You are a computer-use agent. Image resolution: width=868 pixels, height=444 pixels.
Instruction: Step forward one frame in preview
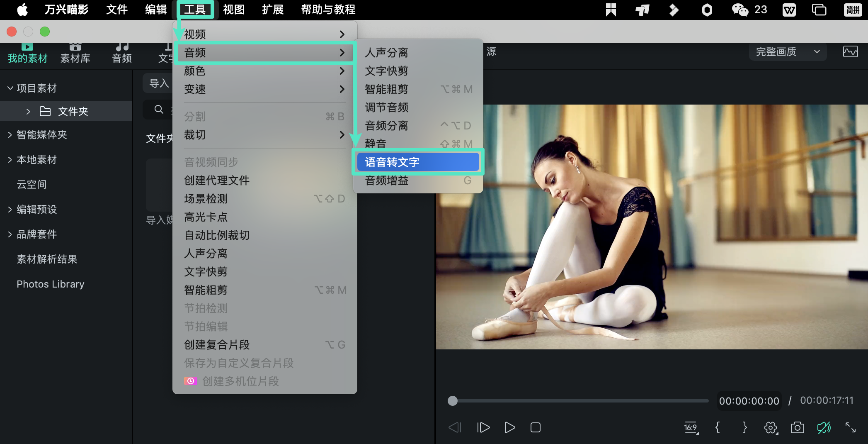(483, 427)
